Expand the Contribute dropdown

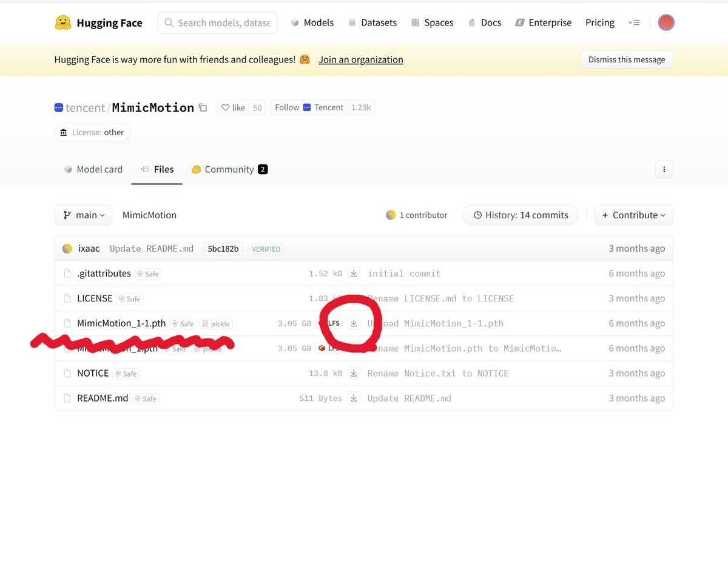[x=634, y=215]
